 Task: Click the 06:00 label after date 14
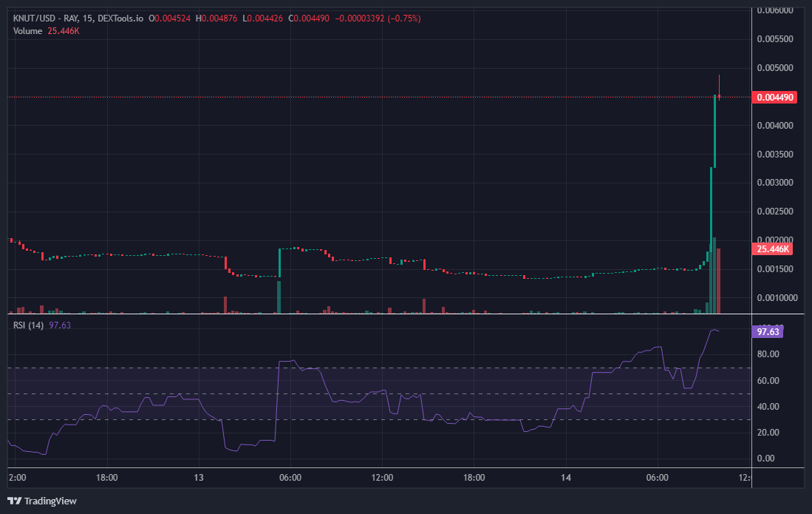coord(657,478)
